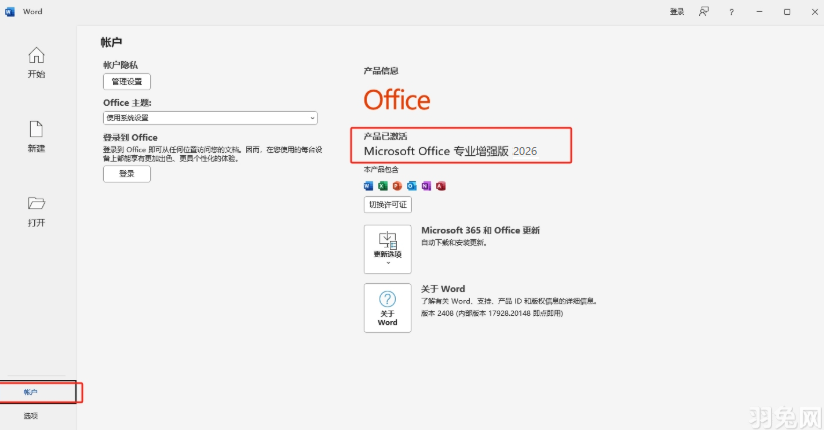The image size is (824, 430).
Task: Click the OneNote product icon
Action: pyautogui.click(x=425, y=186)
